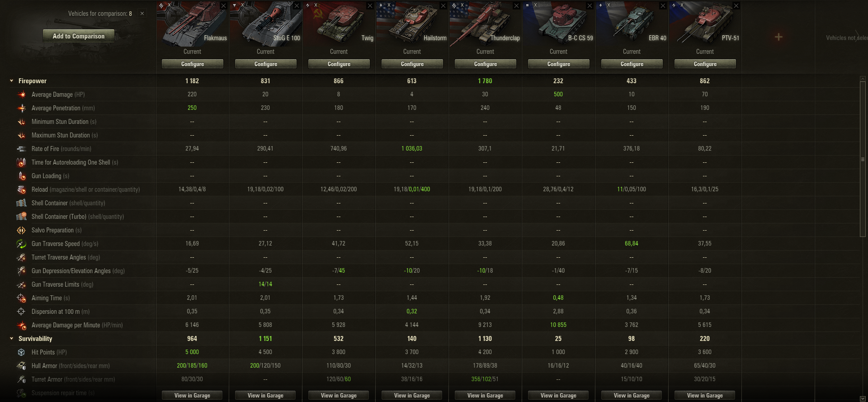Image resolution: width=868 pixels, height=402 pixels.
Task: Add a vehicle via the plus slot
Action: coord(778,37)
